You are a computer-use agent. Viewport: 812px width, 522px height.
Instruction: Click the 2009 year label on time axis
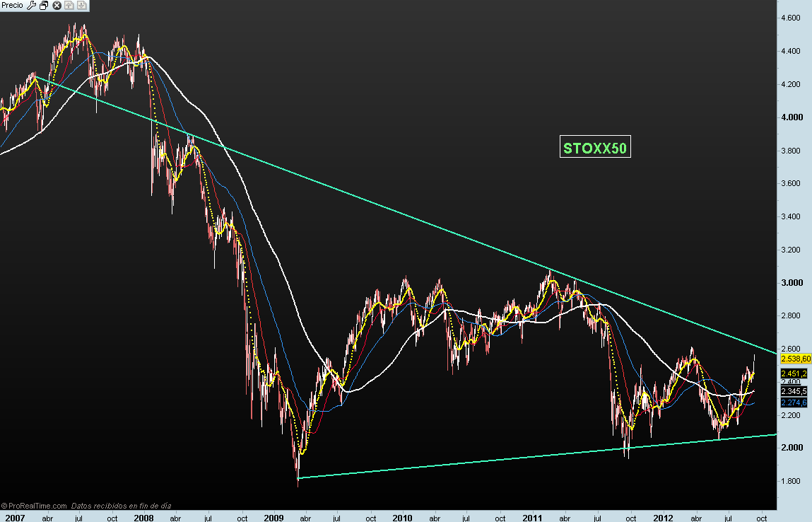tap(273, 517)
